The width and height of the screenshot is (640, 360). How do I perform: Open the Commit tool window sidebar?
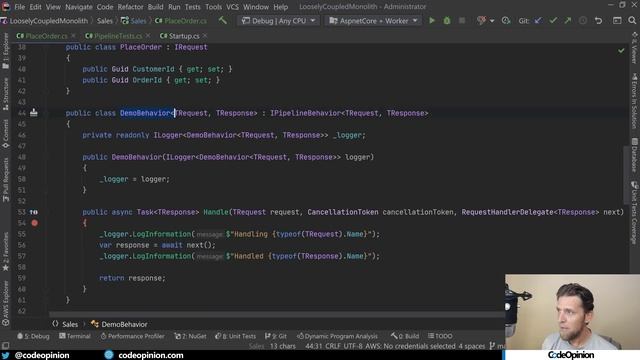(x=5, y=134)
